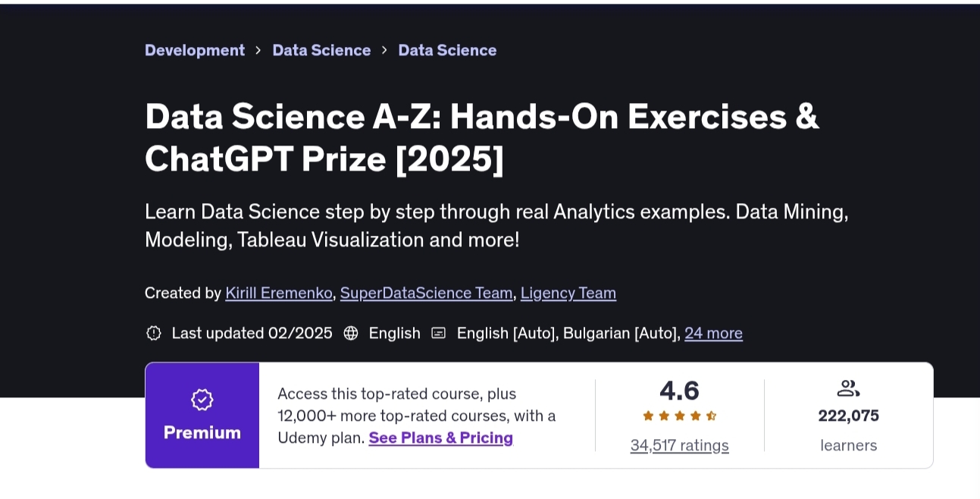Click the 222,075 learners count
The image size is (980, 499).
pyautogui.click(x=848, y=416)
